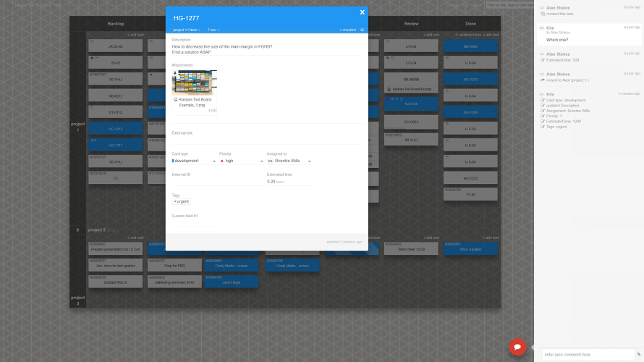
Task: Click the comment input box
Action: coord(586,354)
